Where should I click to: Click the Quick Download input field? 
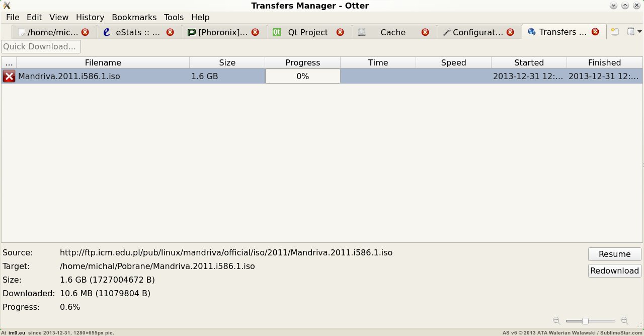click(40, 46)
